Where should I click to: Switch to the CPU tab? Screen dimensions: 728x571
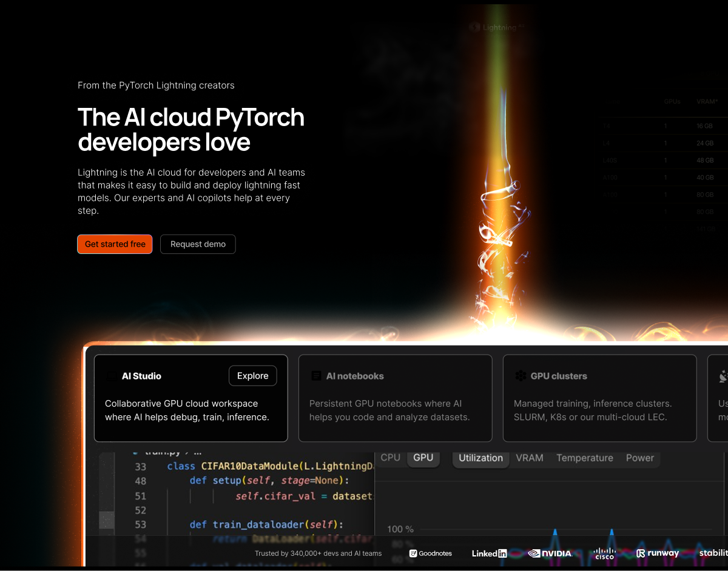point(390,458)
